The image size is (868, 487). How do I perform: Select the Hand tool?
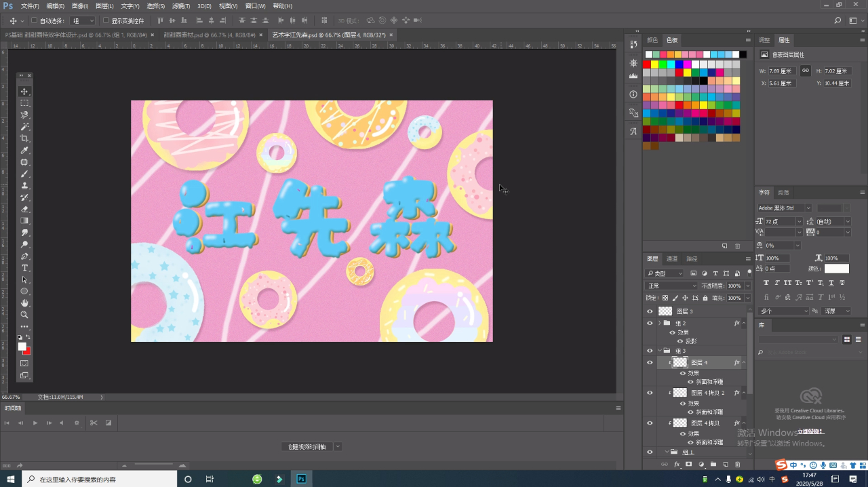(x=24, y=303)
